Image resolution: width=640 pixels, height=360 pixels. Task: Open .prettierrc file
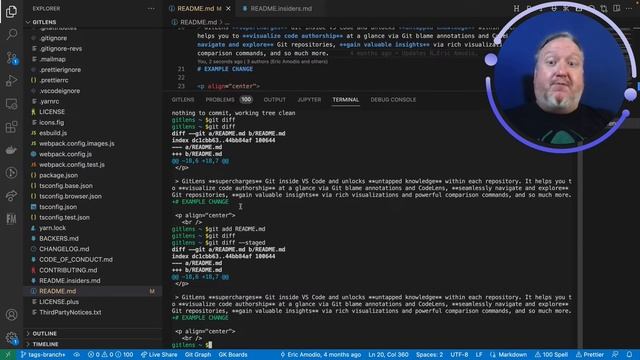[x=54, y=80]
